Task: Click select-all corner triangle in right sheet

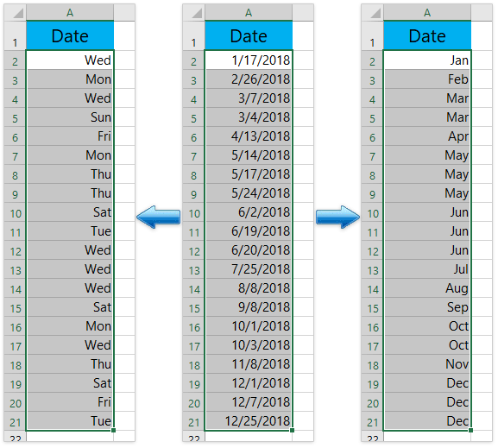Action: [375, 13]
